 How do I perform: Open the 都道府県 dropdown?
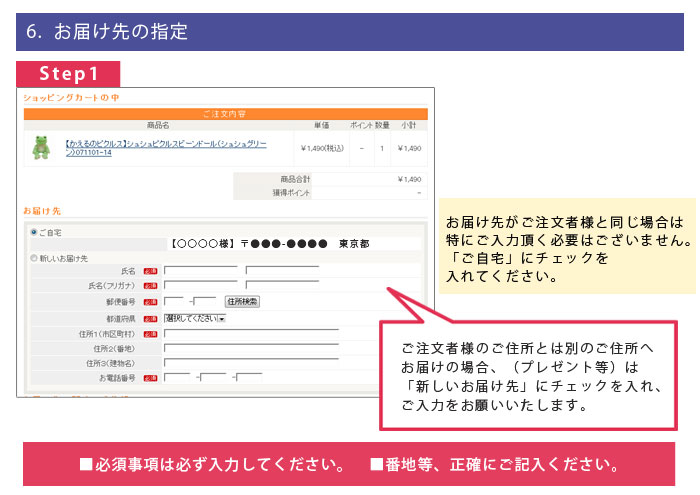(195, 318)
